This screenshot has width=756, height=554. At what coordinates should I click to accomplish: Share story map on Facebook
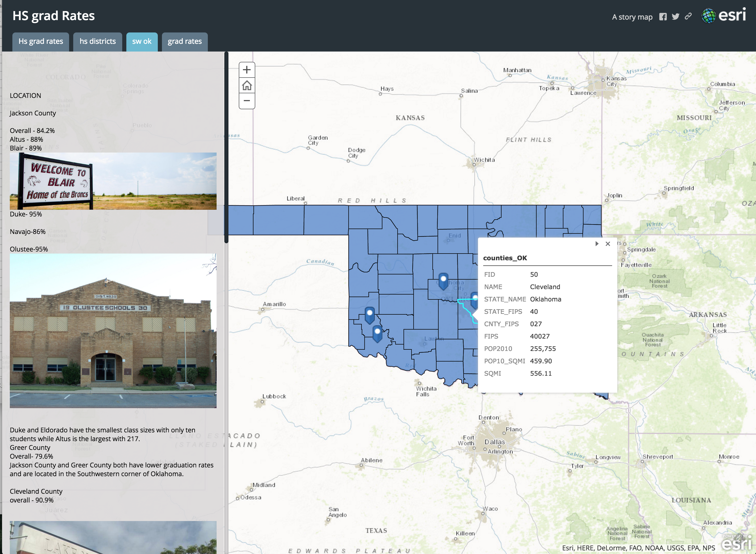click(663, 17)
